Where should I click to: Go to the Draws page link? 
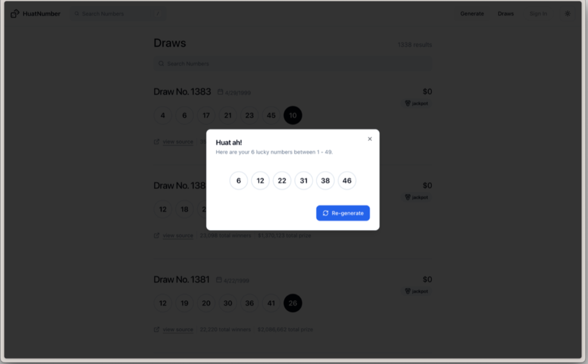coord(505,14)
